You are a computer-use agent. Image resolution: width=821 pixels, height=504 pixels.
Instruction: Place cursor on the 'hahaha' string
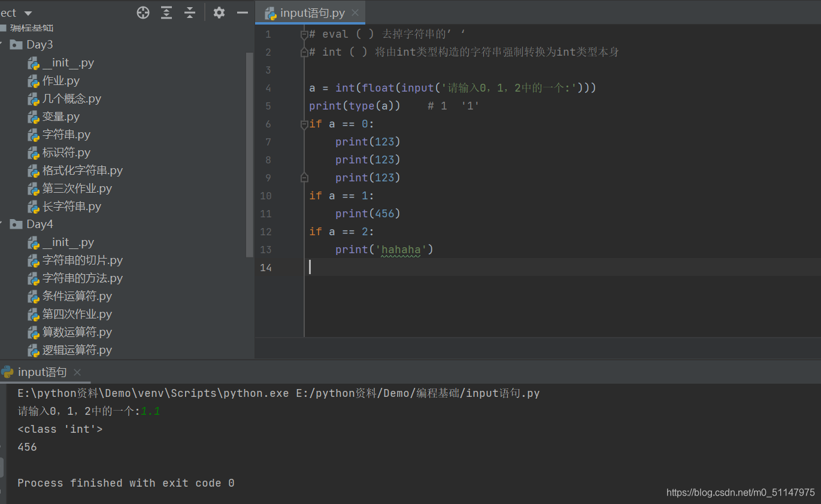pos(401,250)
